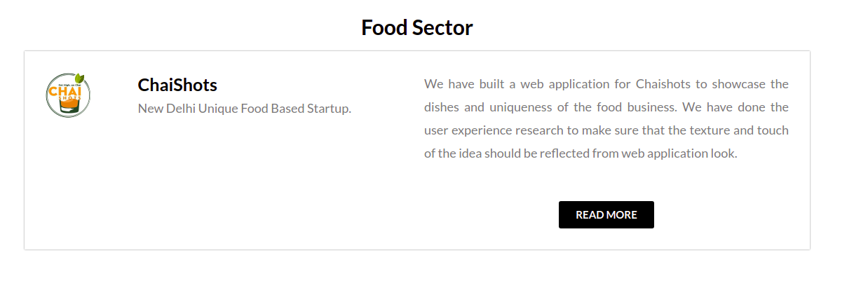Click the green leaf on the ChaiShots logo
The height and width of the screenshot is (295, 868).
click(x=81, y=78)
